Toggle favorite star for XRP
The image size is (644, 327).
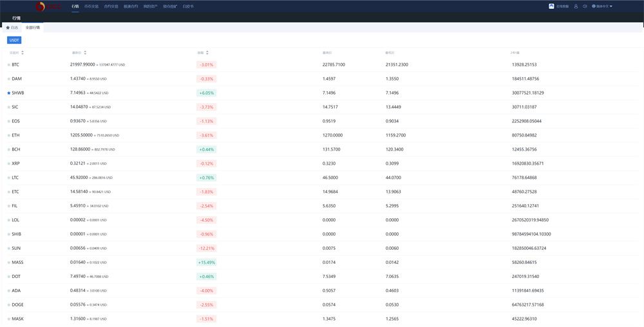coord(9,163)
